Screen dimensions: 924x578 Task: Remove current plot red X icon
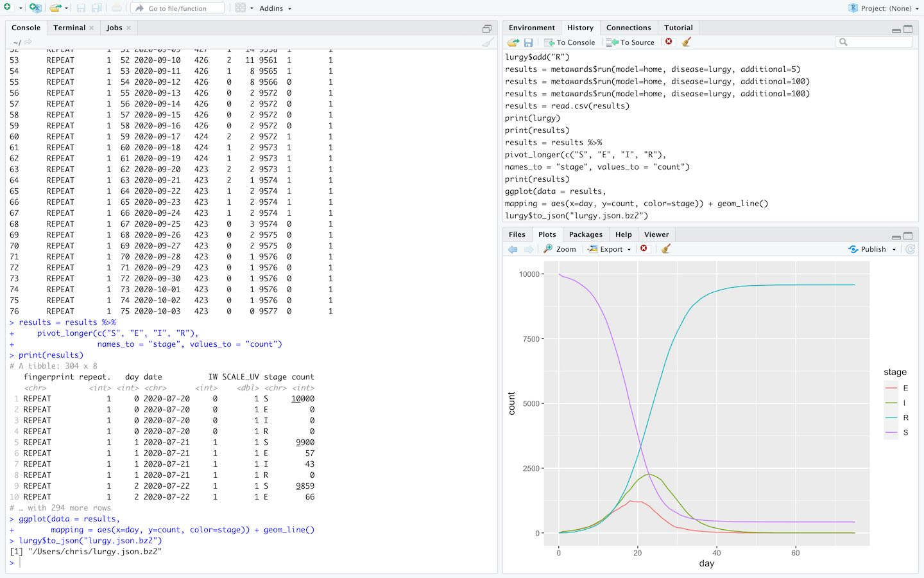click(x=644, y=249)
